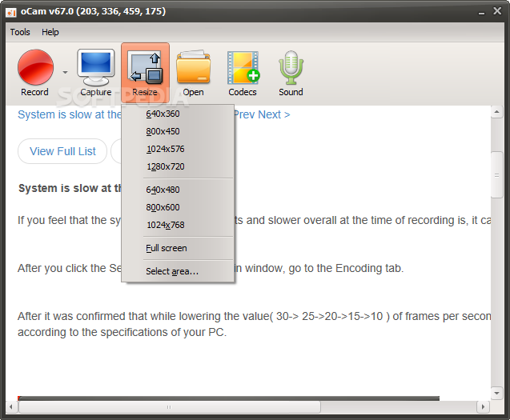
Task: Click the horizontal scrollbar right arrow
Action: click(x=483, y=406)
